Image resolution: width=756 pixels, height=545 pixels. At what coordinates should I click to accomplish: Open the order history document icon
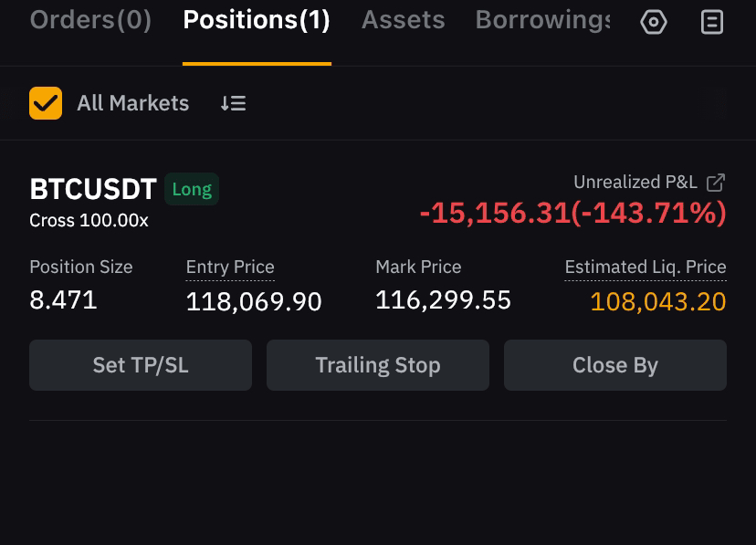pyautogui.click(x=711, y=22)
